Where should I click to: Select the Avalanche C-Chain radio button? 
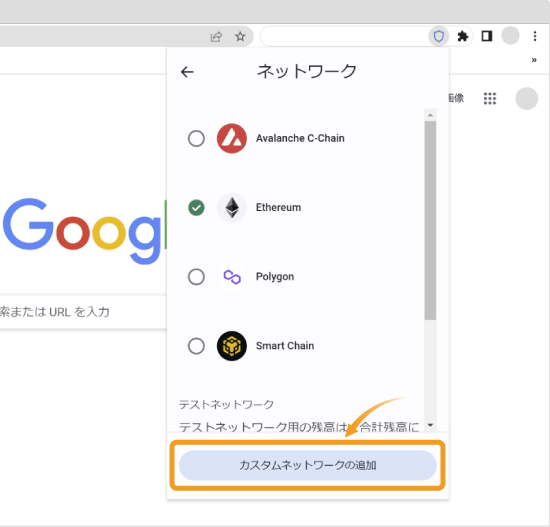pyautogui.click(x=196, y=138)
